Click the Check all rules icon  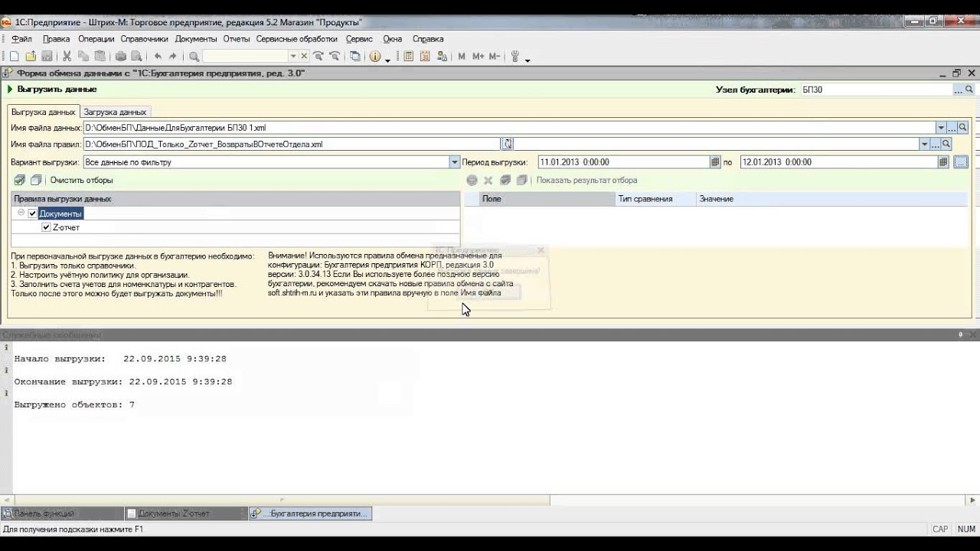pos(20,181)
